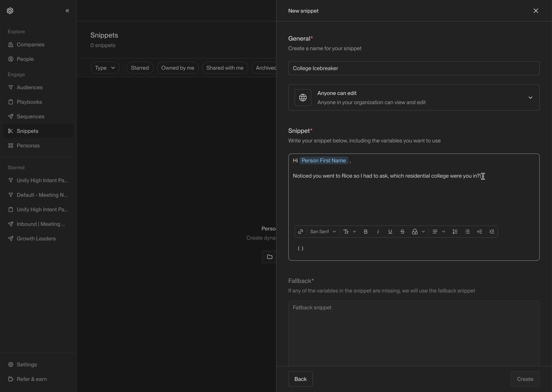Viewport: 552px width, 392px height.
Task: Increase indent in snippet editor
Action: (492, 231)
